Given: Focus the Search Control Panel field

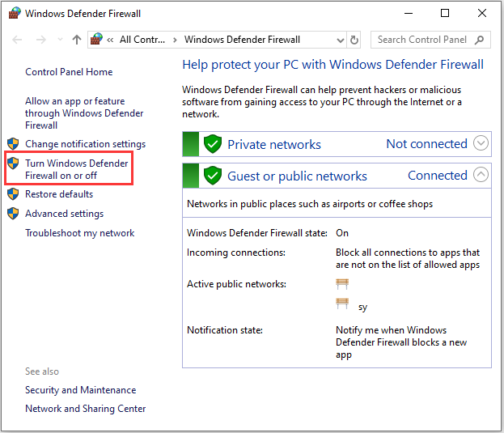Looking at the screenshot, I should tap(430, 40).
